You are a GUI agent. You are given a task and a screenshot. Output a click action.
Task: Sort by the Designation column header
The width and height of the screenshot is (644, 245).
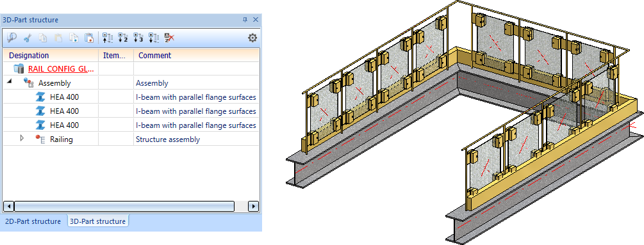(51, 55)
